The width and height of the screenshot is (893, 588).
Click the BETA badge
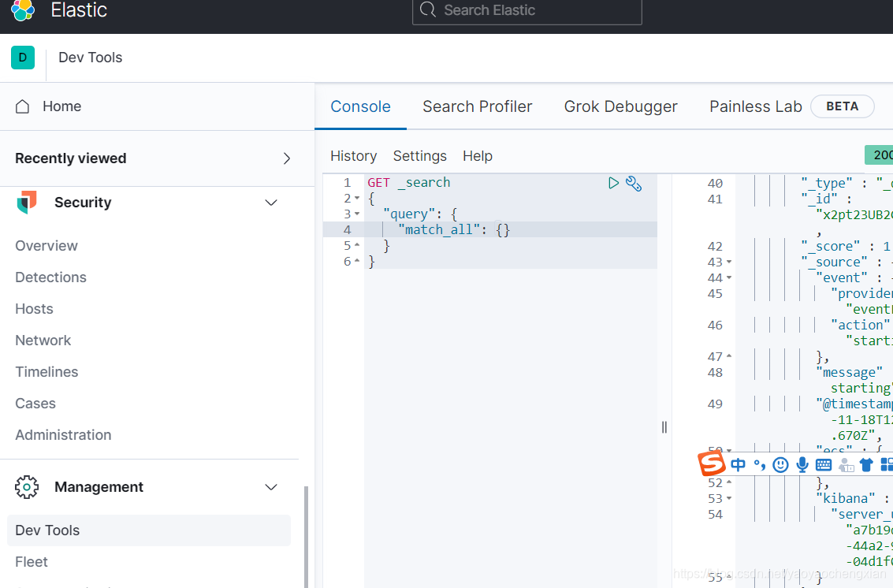[843, 106]
